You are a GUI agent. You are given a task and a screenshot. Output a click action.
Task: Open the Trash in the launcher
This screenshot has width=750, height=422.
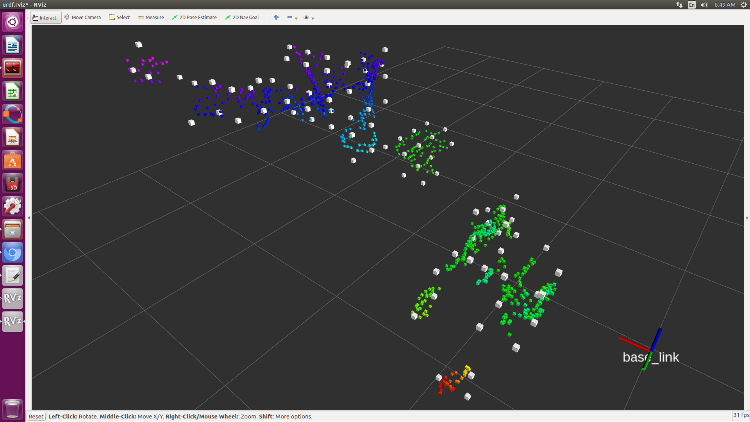tap(12, 407)
